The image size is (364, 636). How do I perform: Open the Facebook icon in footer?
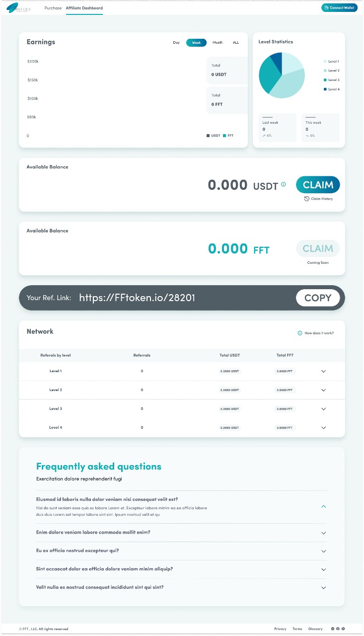pos(338,629)
